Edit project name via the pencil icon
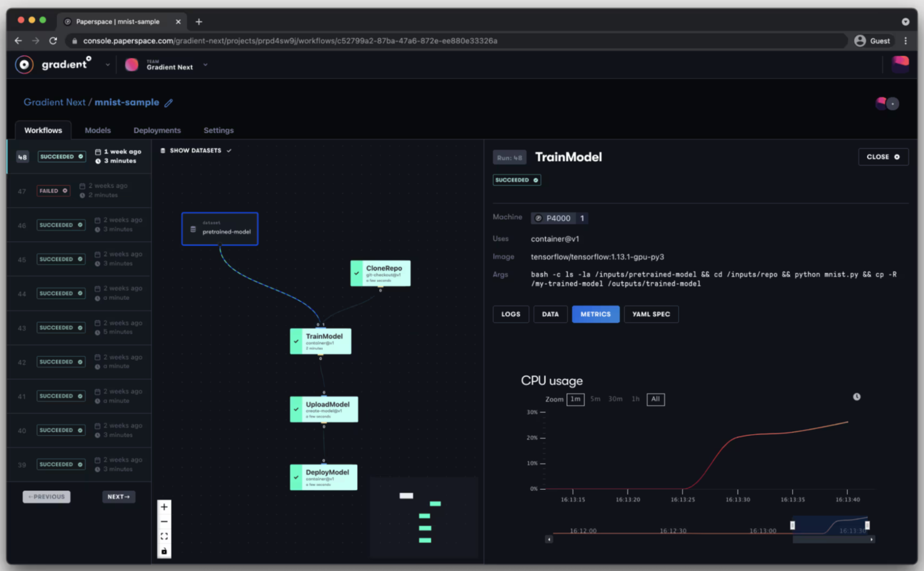This screenshot has height=571, width=924. click(x=168, y=102)
